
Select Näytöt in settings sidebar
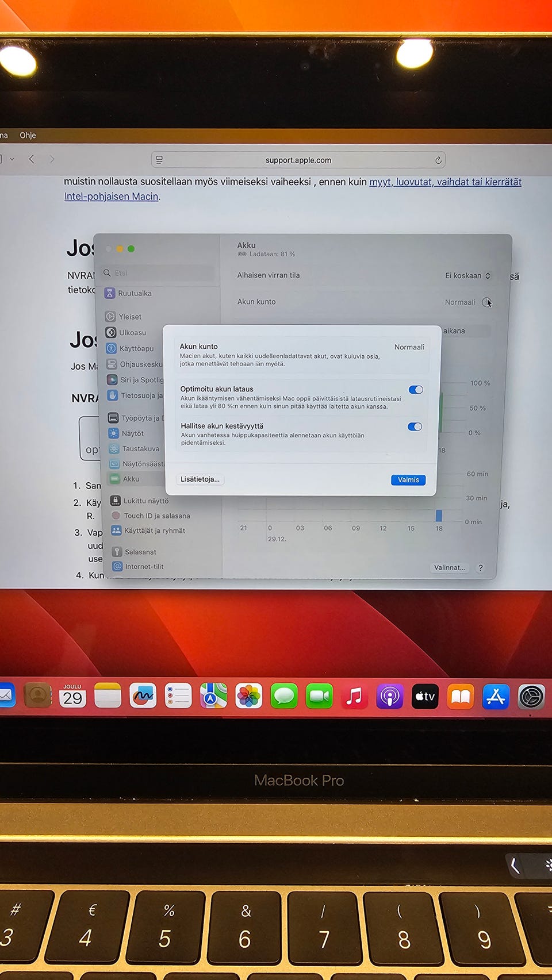coord(126,433)
